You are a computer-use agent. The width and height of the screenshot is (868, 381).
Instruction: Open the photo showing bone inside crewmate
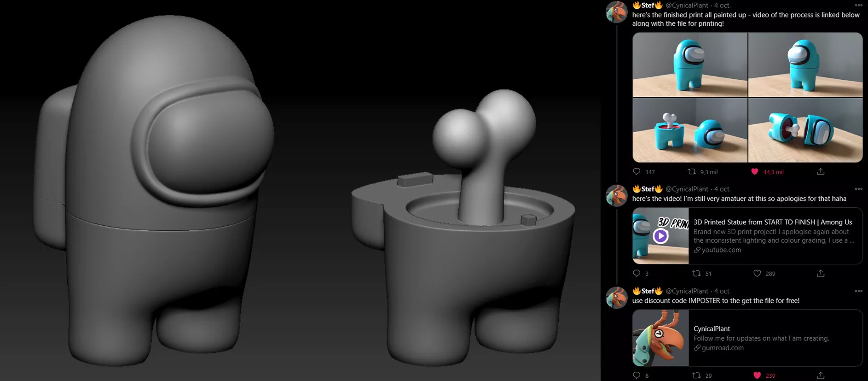pyautogui.click(x=689, y=130)
